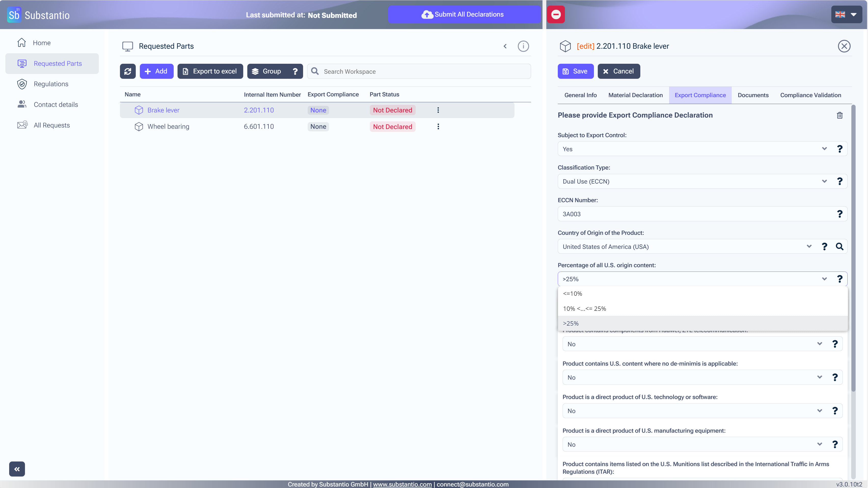The image size is (868, 488).
Task: Click the Group button help question mark
Action: [295, 71]
